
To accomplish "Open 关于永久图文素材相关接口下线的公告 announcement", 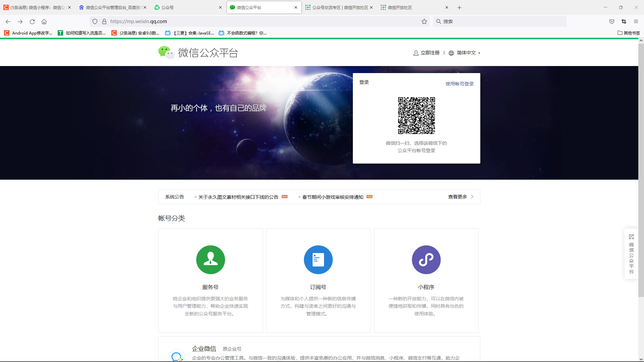I will tap(238, 197).
